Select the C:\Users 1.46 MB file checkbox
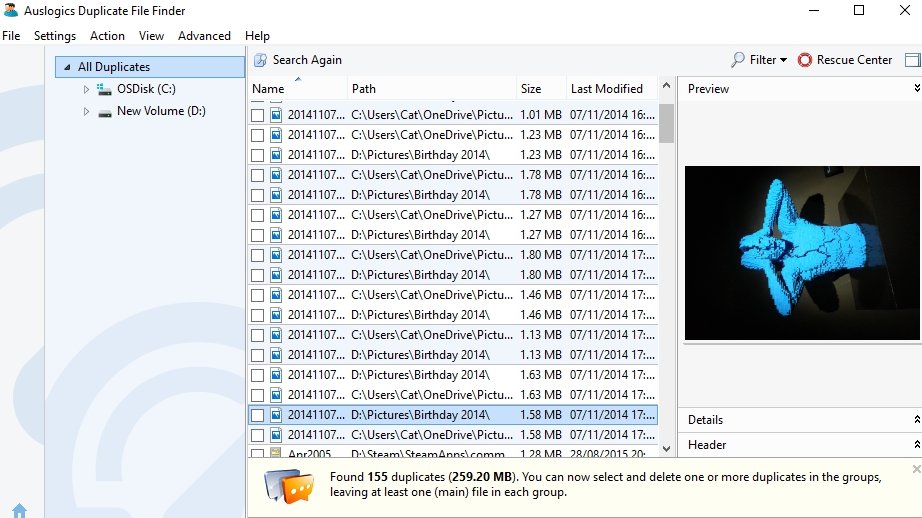The height and width of the screenshot is (518, 922). 258,295
